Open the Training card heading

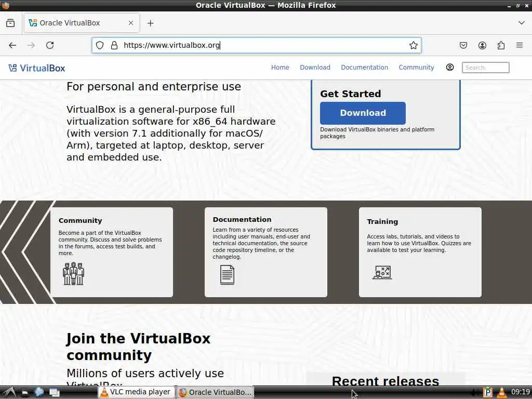click(382, 221)
